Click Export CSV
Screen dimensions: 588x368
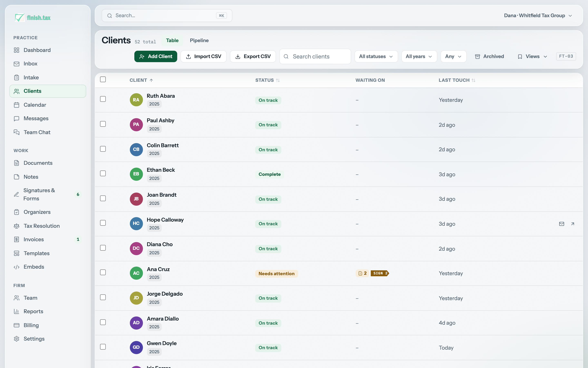(x=253, y=56)
